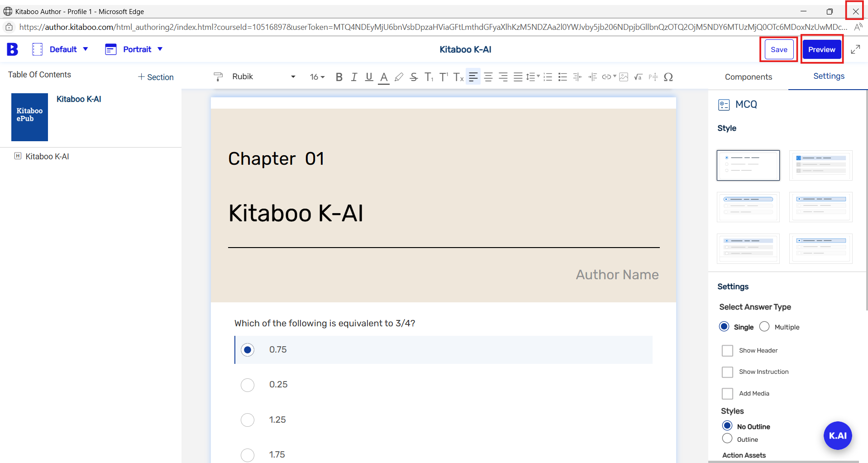Click the text highlight color icon
868x463 pixels.
399,77
